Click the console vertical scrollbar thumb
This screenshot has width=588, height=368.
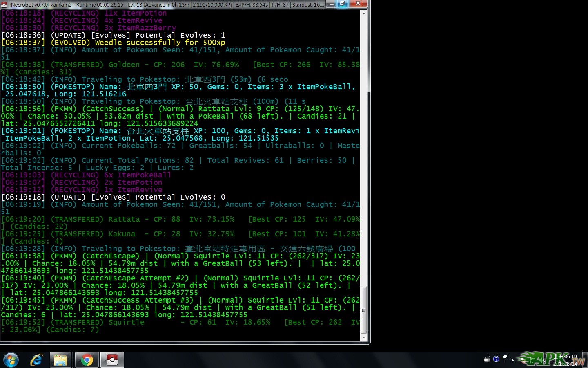[364, 310]
